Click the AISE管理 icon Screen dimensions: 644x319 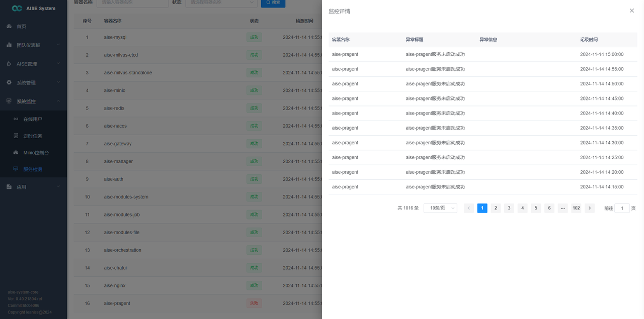(x=9, y=64)
